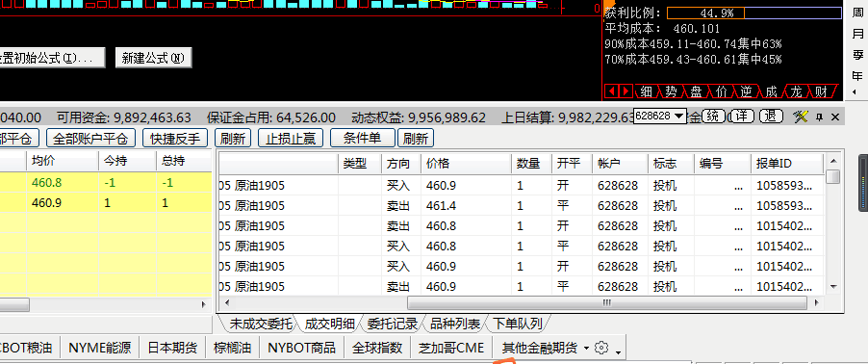Sort by 开平 column header
The image size is (868, 364).
pos(572,164)
